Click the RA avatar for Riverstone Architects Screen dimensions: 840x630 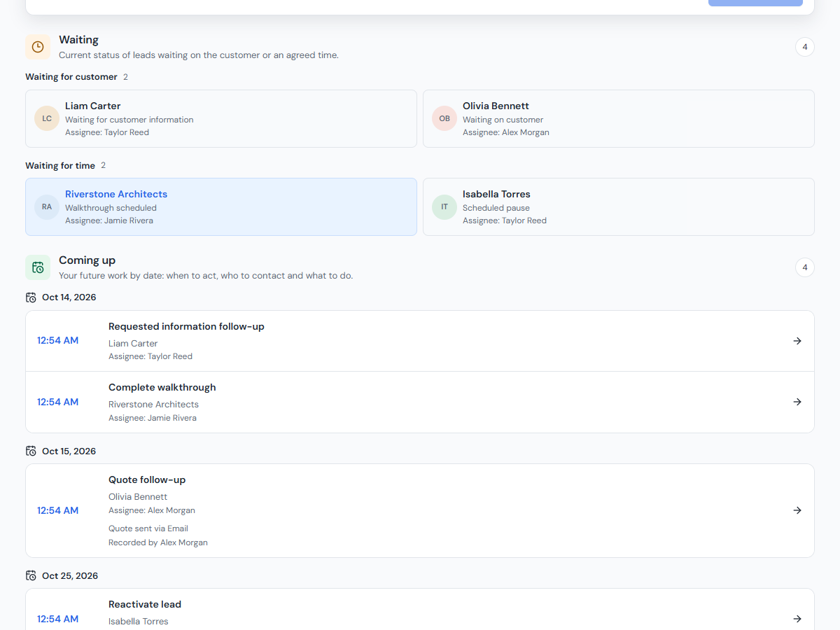tap(47, 206)
